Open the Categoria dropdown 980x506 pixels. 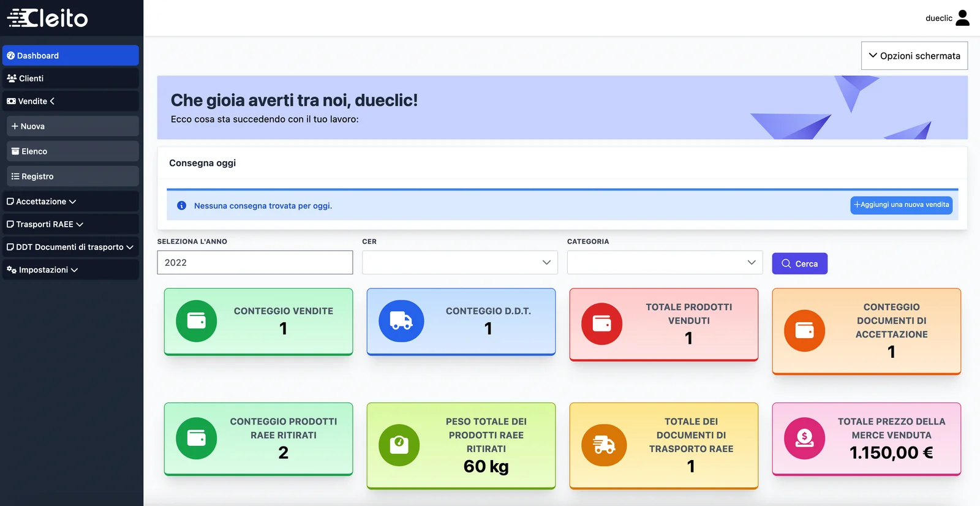(x=665, y=262)
